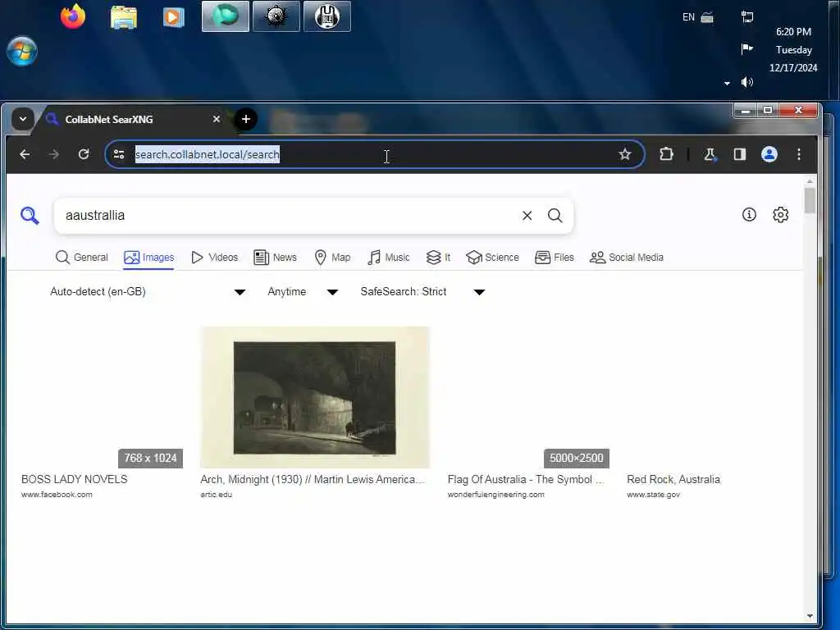Bookmark this page with the star
Image resolution: width=840 pixels, height=630 pixels.
(624, 154)
